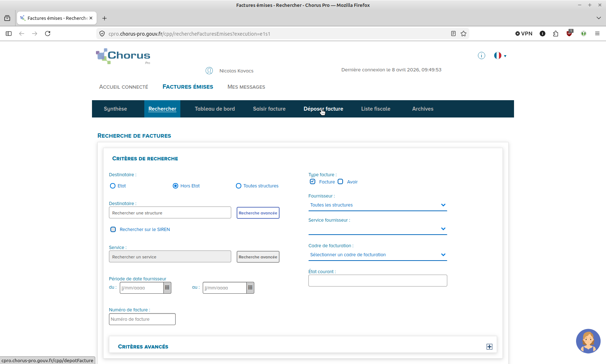This screenshot has height=364, width=606.
Task: Click the Chorus Pro logo
Action: (x=123, y=56)
